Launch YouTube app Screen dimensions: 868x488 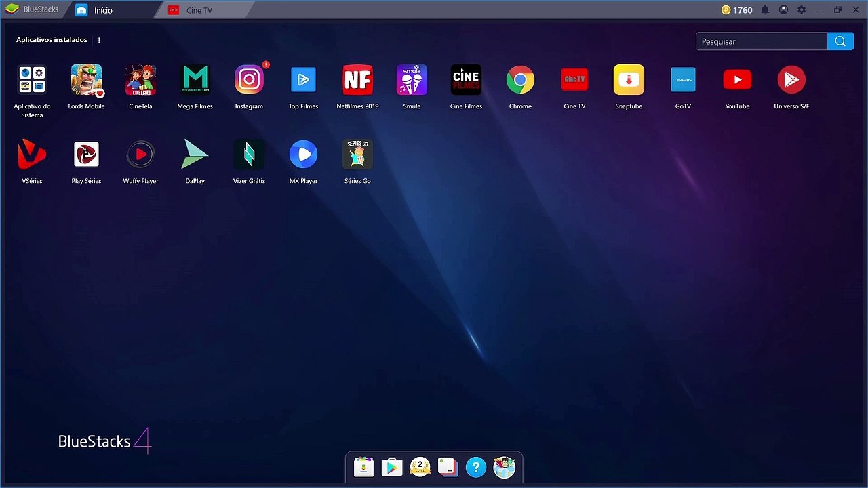pyautogui.click(x=737, y=80)
